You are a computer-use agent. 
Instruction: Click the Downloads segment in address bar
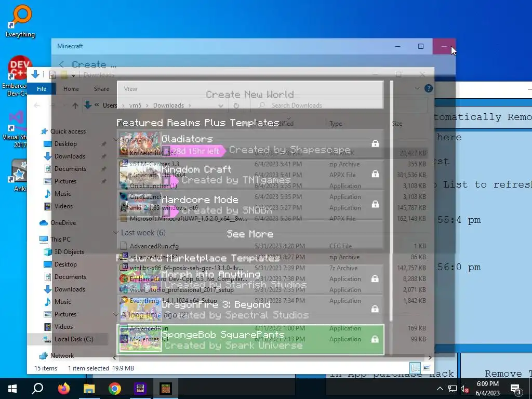point(168,105)
